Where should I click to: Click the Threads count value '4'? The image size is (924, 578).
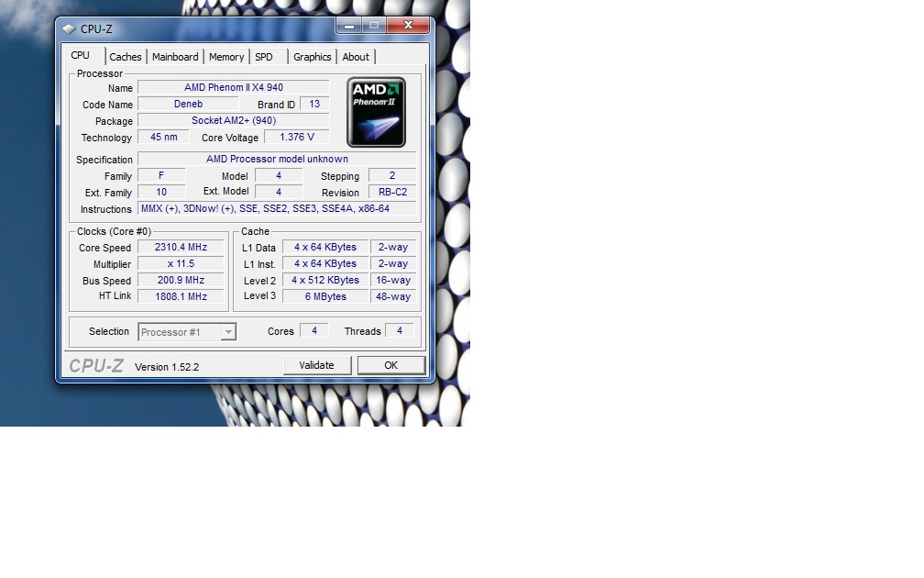400,331
